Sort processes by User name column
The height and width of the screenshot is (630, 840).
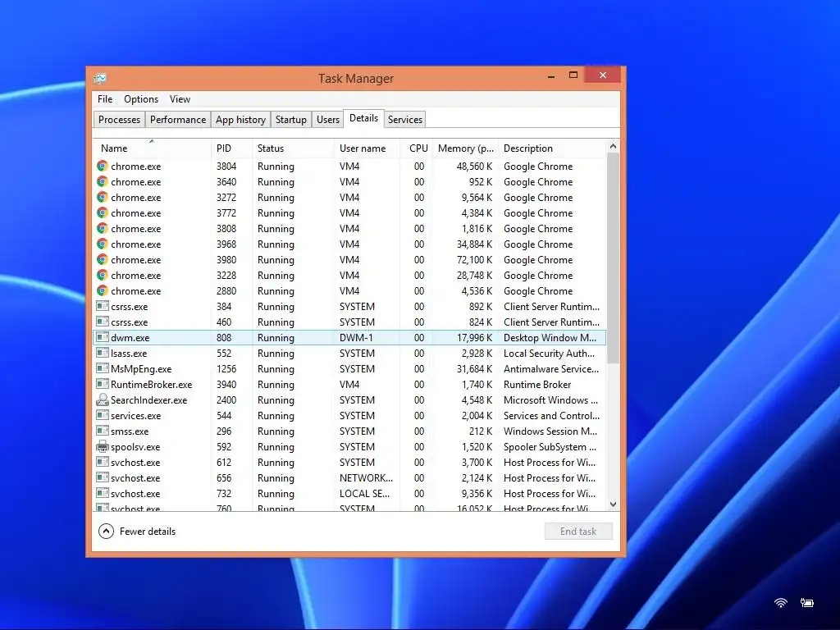point(367,148)
